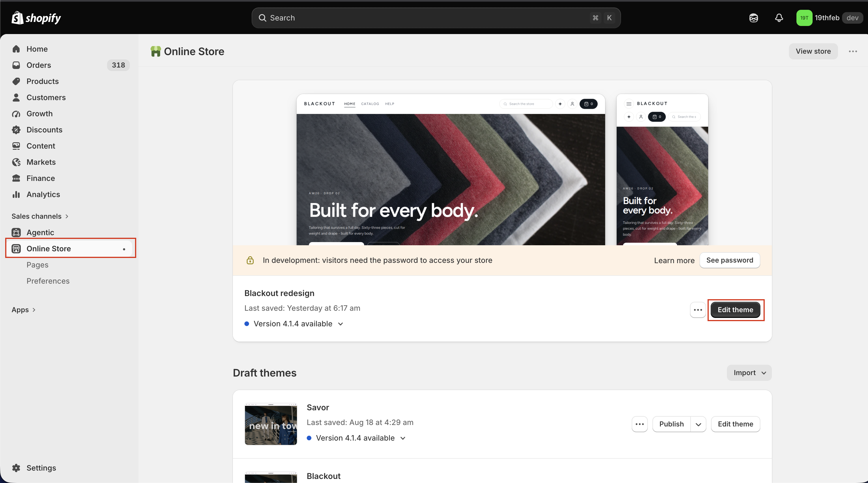Click the Savor theme title
Viewport: 868px width, 483px height.
point(318,408)
